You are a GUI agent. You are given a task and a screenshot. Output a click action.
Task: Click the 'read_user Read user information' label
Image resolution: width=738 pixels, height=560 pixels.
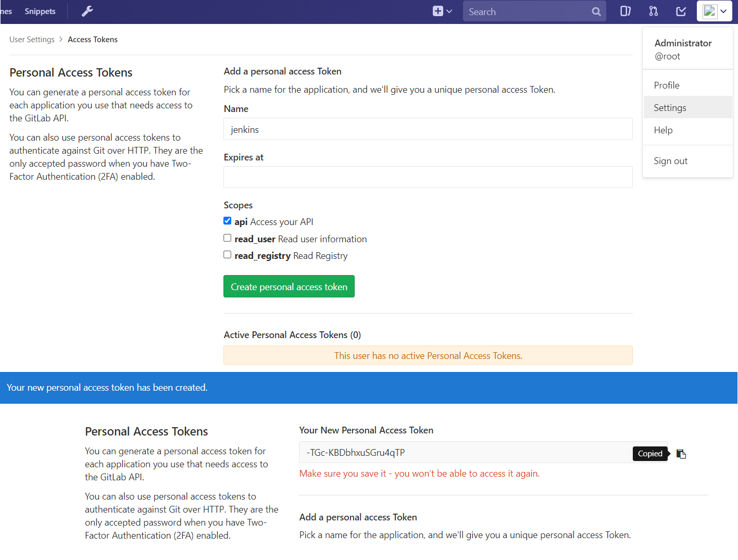[x=301, y=239]
